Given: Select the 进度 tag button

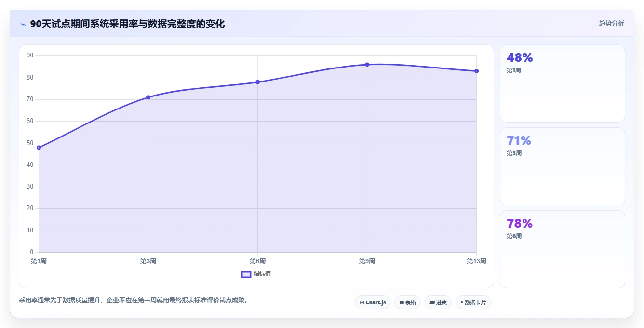Looking at the screenshot, I should [438, 302].
